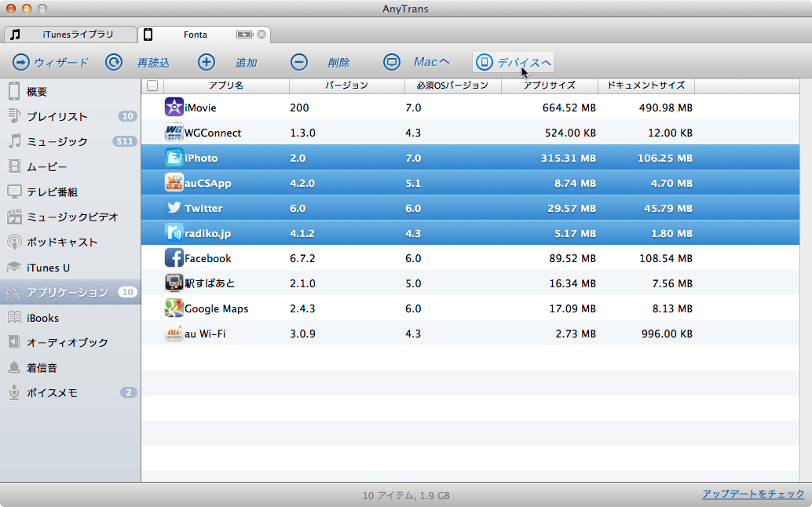Sort by ドキュメントサイズ column header
812x507 pixels.
(x=646, y=86)
